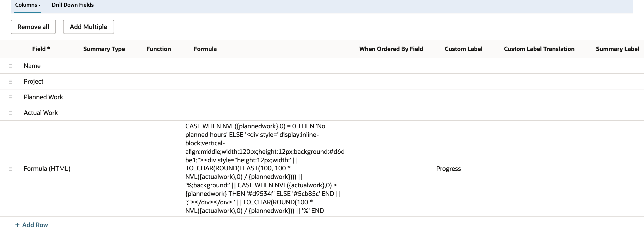
Task: Grab the drag handle for Actual Work row
Action: click(11, 113)
